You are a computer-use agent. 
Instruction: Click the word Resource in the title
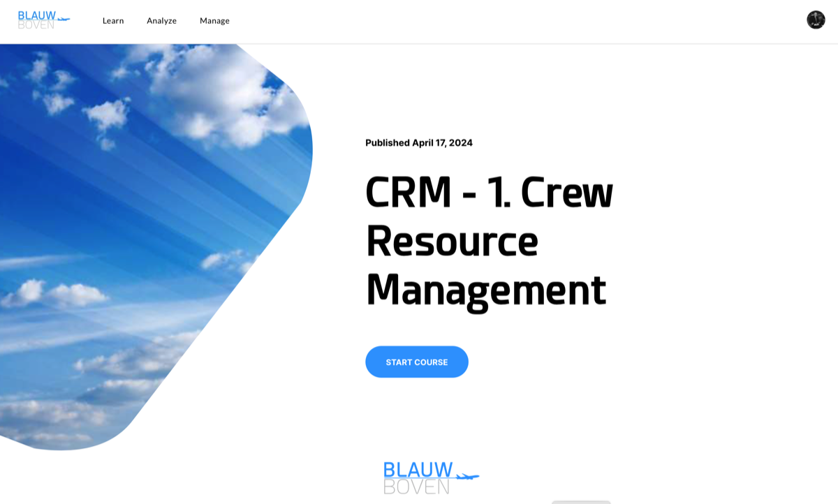pyautogui.click(x=452, y=240)
